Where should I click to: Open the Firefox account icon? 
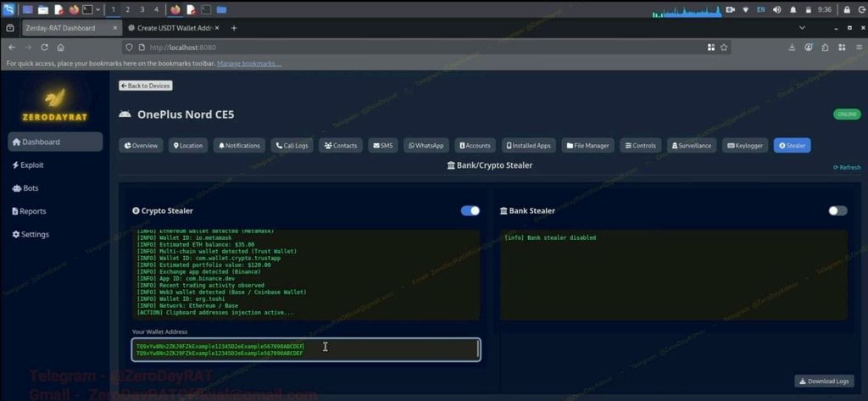[x=809, y=47]
